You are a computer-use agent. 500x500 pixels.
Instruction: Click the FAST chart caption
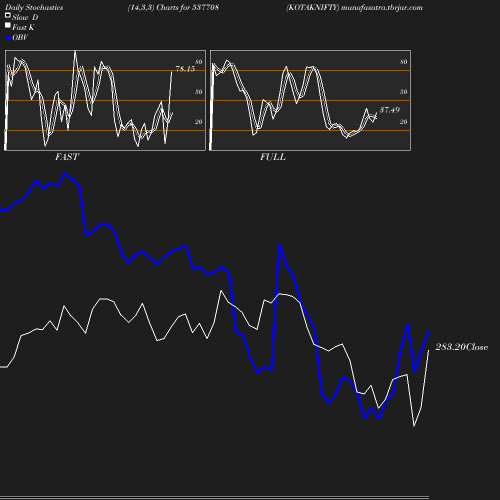[x=67, y=157]
